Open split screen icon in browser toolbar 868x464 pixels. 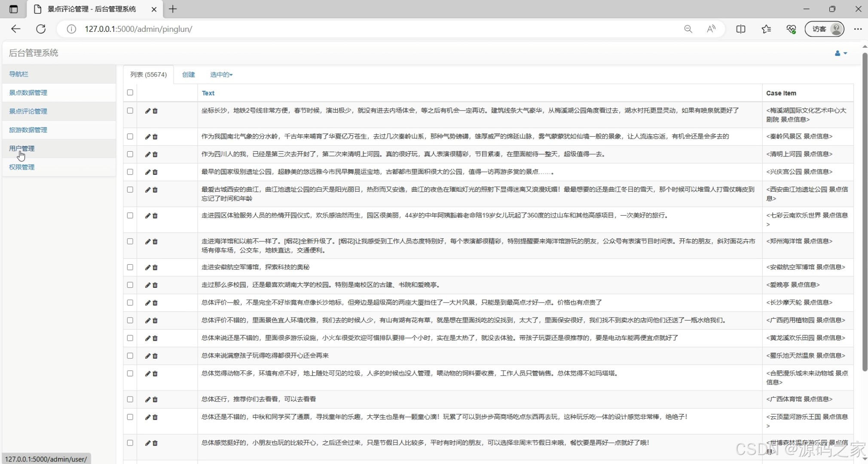pos(740,29)
